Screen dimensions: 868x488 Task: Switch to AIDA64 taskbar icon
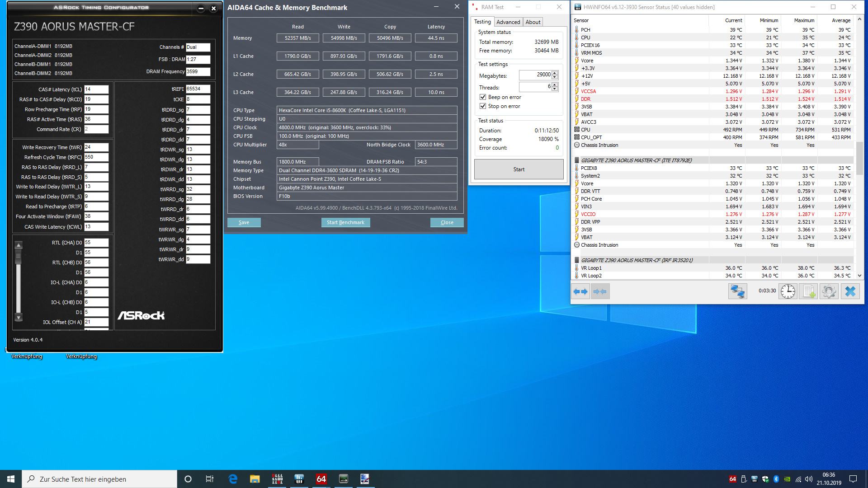pos(321,479)
